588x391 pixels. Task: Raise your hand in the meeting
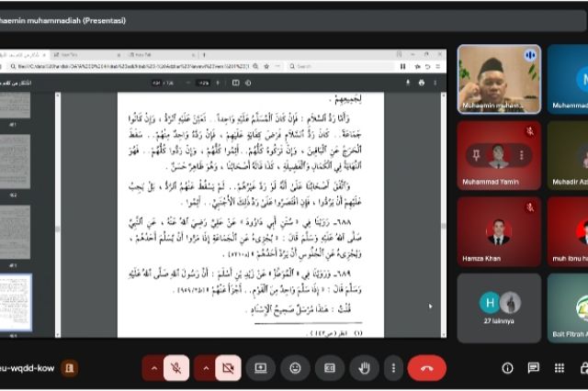click(x=364, y=368)
